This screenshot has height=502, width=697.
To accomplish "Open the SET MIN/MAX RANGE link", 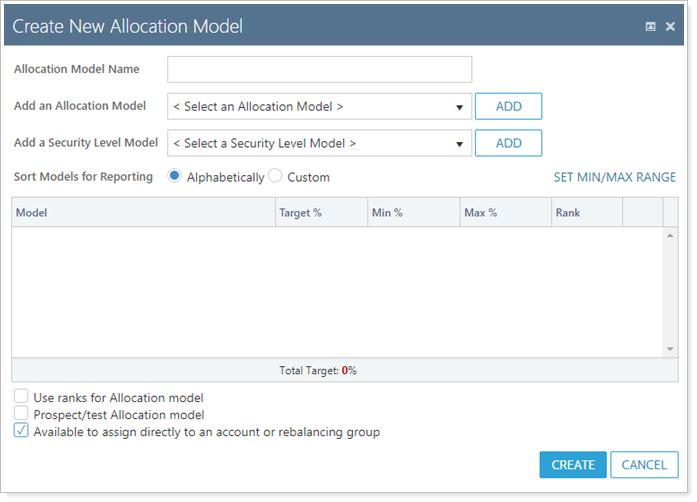I will coord(614,178).
